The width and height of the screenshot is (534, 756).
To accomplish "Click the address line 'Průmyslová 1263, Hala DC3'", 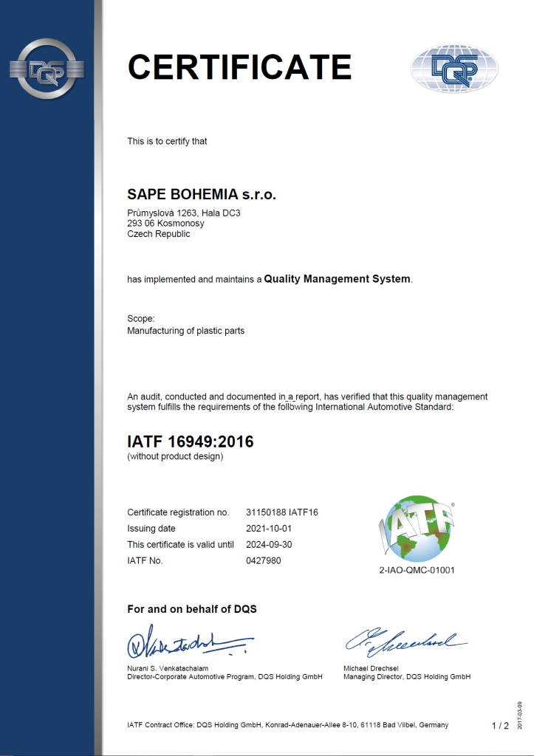I will [184, 213].
